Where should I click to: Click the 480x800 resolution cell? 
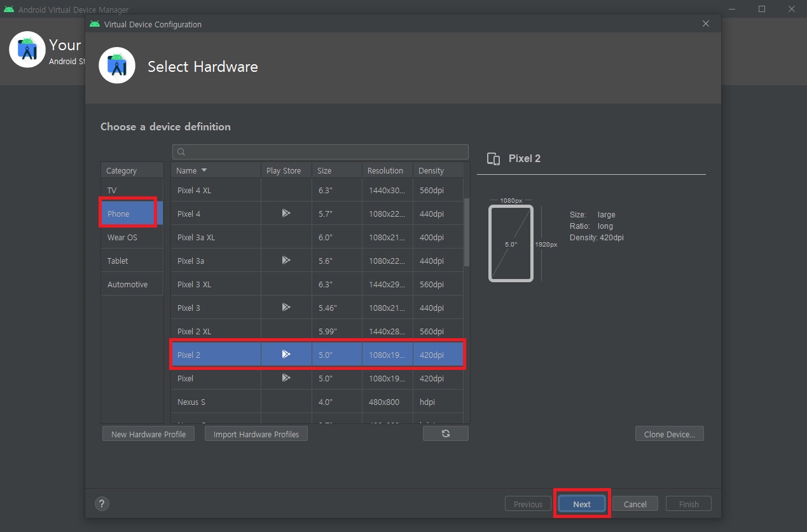tap(387, 402)
